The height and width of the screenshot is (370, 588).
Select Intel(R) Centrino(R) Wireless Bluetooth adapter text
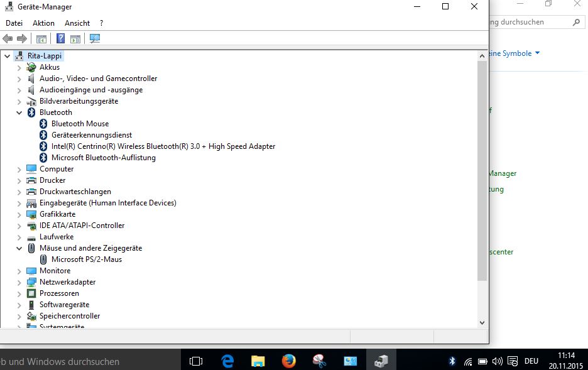(x=163, y=146)
